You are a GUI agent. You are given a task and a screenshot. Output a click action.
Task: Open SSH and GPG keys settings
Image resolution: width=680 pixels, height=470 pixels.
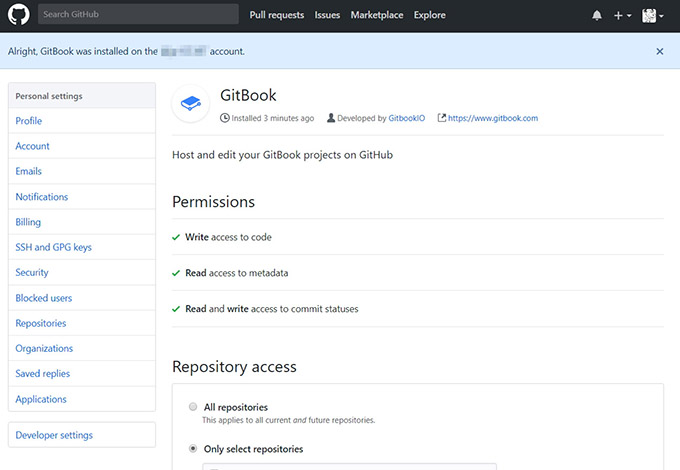point(82,247)
